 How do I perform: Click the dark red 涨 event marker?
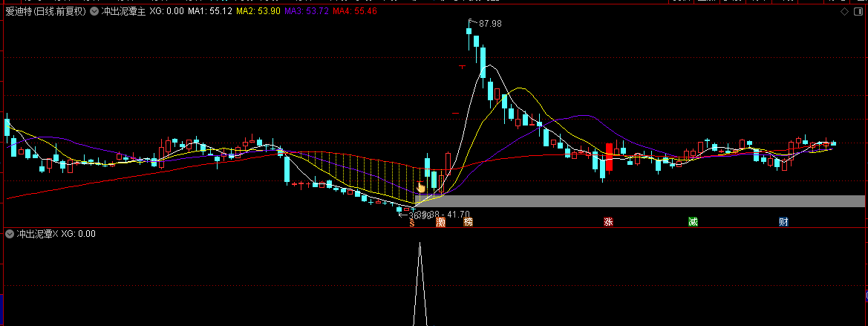608,223
